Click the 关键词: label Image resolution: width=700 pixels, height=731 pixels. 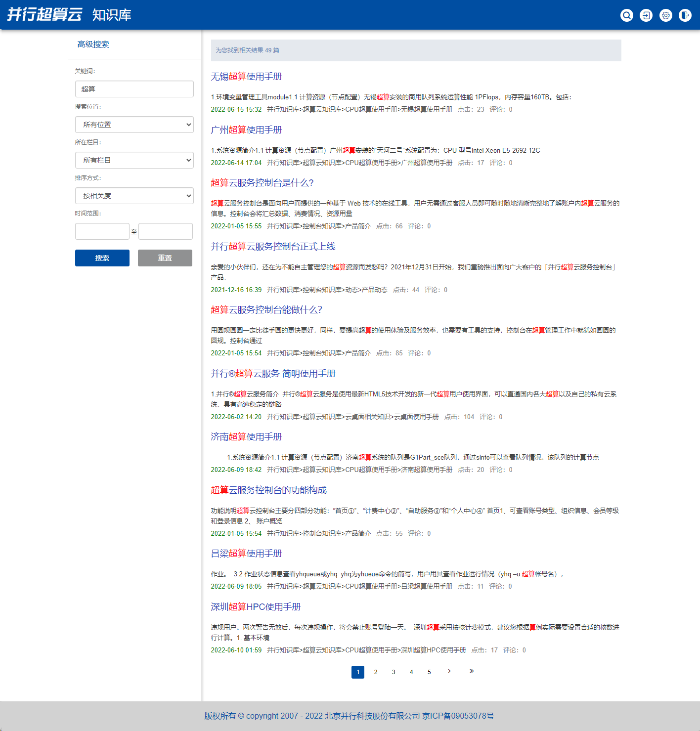[85, 71]
